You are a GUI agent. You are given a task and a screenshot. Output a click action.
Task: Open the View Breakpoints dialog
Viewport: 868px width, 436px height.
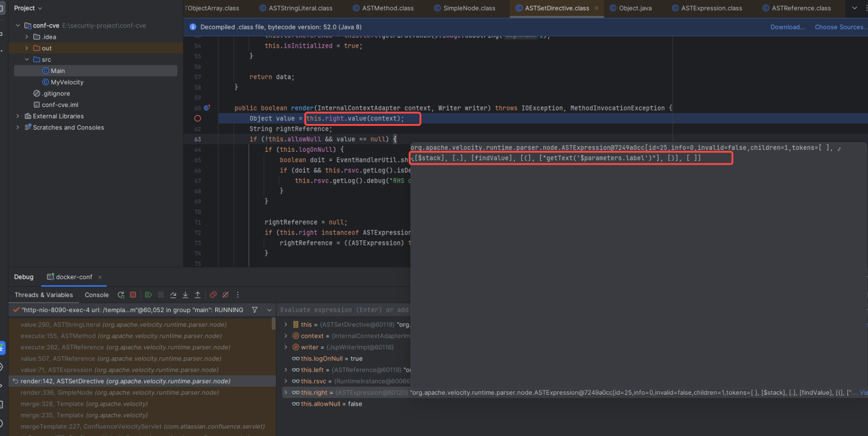[213, 295]
